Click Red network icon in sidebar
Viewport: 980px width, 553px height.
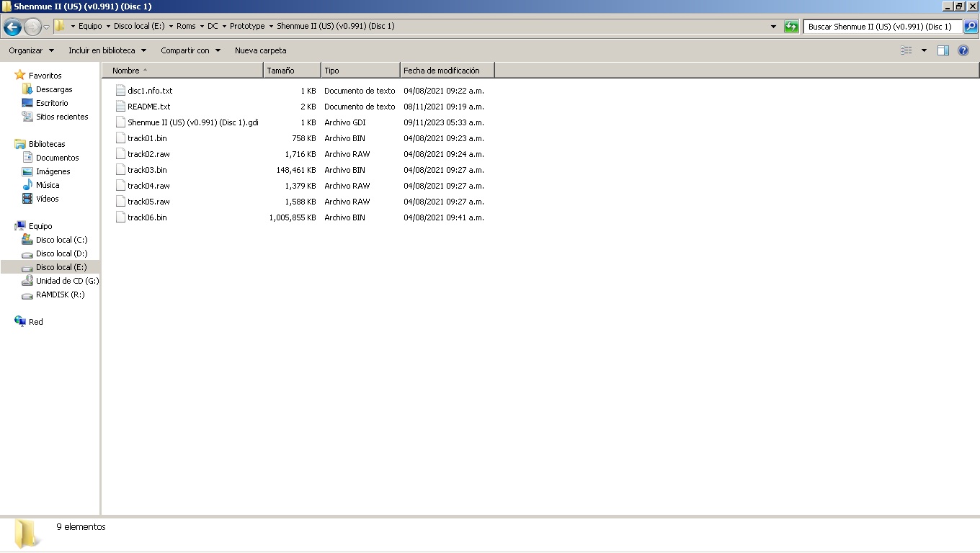point(20,321)
